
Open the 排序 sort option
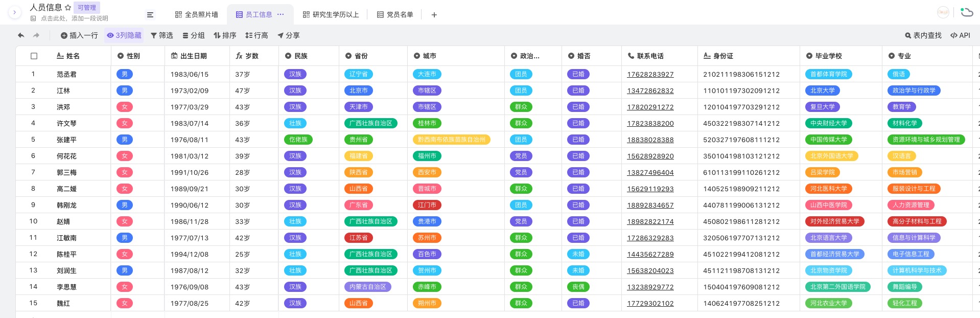coord(225,35)
